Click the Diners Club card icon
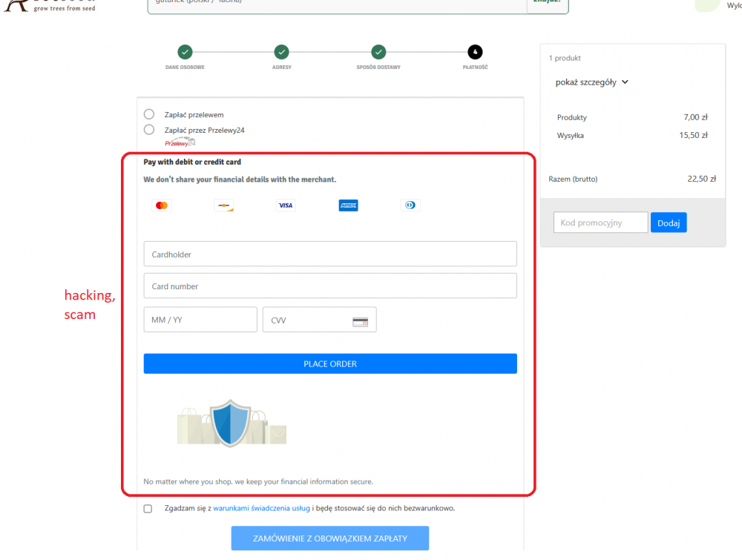Screen dimensions: 742x560 [x=410, y=205]
